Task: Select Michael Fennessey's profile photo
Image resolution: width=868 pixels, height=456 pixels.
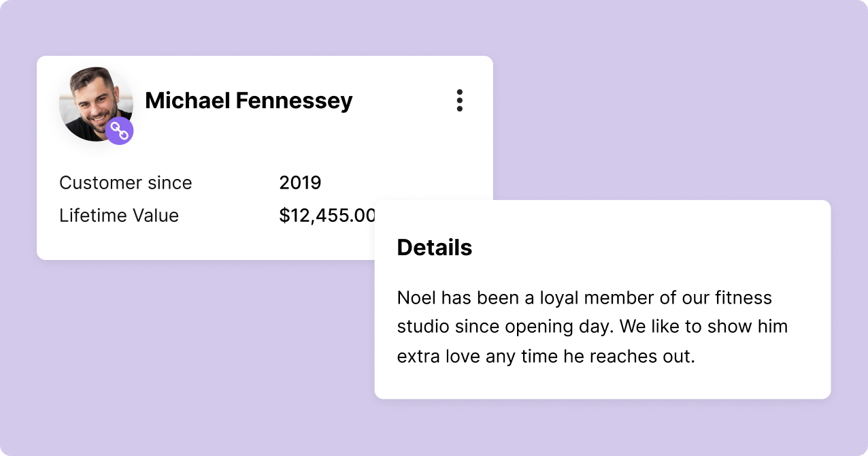Action: [x=95, y=101]
